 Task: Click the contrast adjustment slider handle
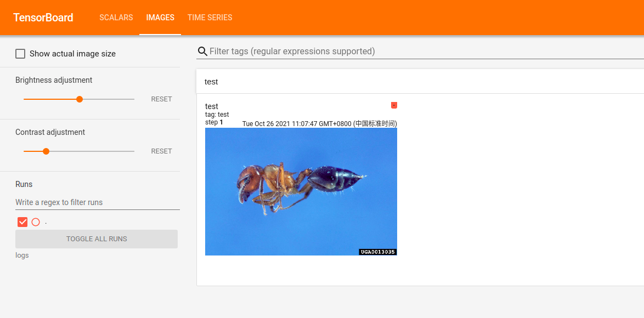coord(46,151)
